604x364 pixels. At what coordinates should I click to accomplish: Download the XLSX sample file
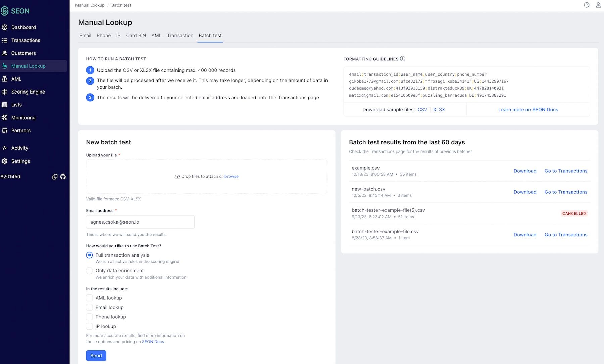[439, 110]
